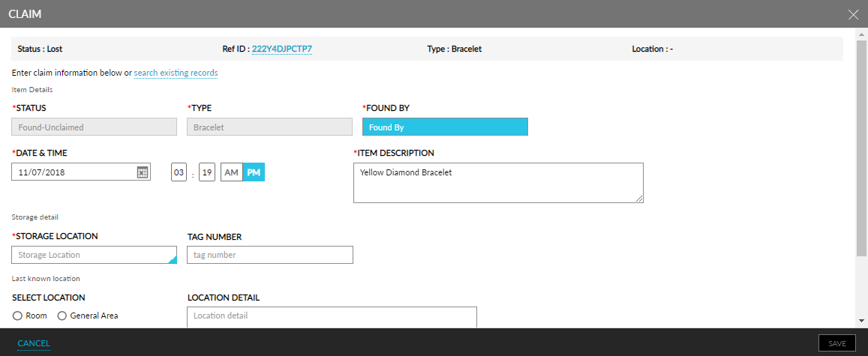The width and height of the screenshot is (868, 356).
Task: Edit the minutes field showing 19
Action: (x=207, y=172)
